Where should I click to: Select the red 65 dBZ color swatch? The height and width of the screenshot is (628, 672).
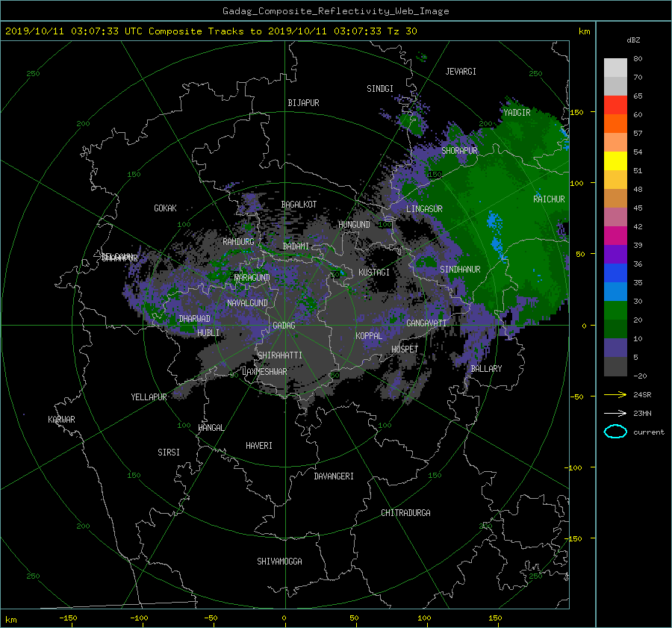tap(615, 105)
